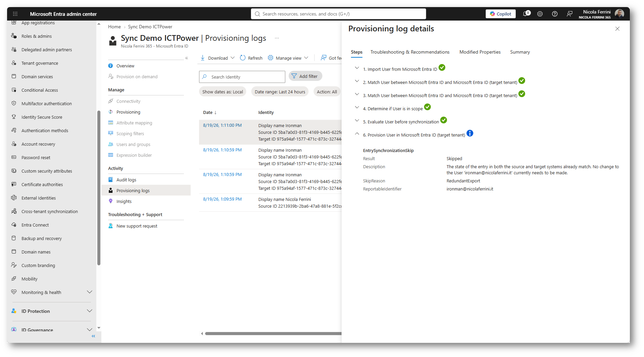The width and height of the screenshot is (644, 357).
Task: Click the Authentication methods icon
Action: point(14,130)
